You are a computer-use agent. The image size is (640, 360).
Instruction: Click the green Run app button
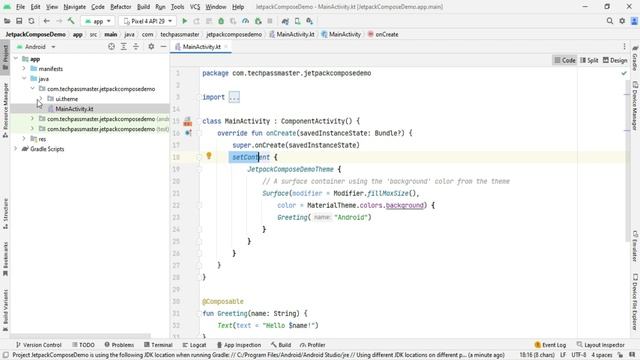click(184, 21)
